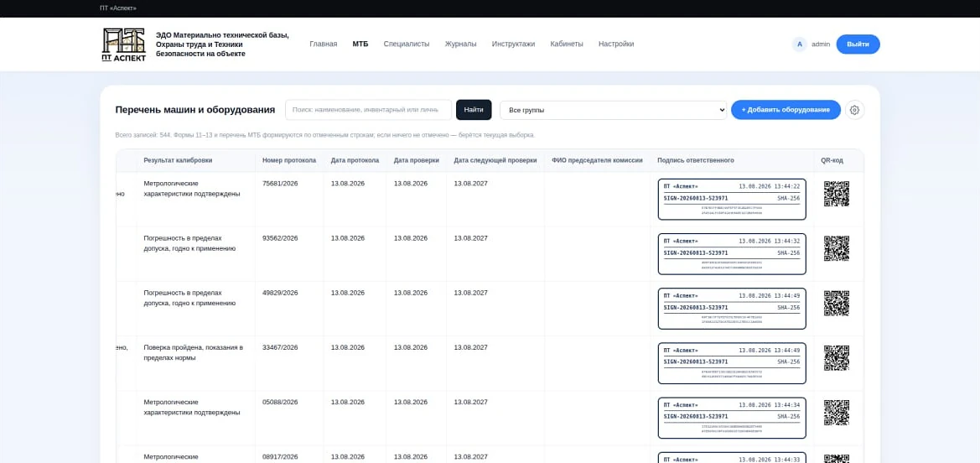This screenshot has width=980, height=463.
Task: Click Дата проверки column header
Action: click(417, 160)
